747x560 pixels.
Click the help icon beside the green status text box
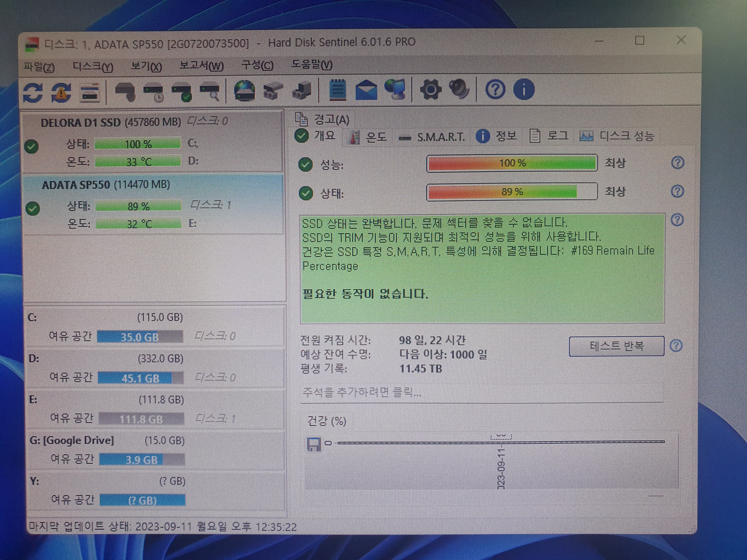pos(678,220)
